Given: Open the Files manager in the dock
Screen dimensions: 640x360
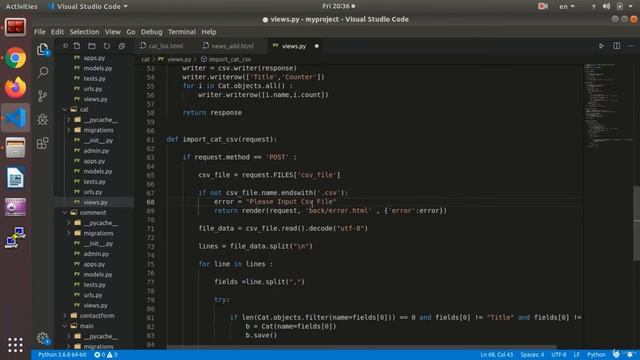Looking at the screenshot, I should (16, 147).
